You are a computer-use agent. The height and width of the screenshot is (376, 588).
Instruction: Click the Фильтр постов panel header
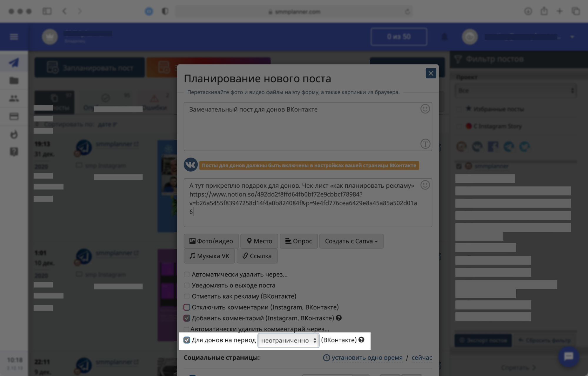pyautogui.click(x=519, y=59)
